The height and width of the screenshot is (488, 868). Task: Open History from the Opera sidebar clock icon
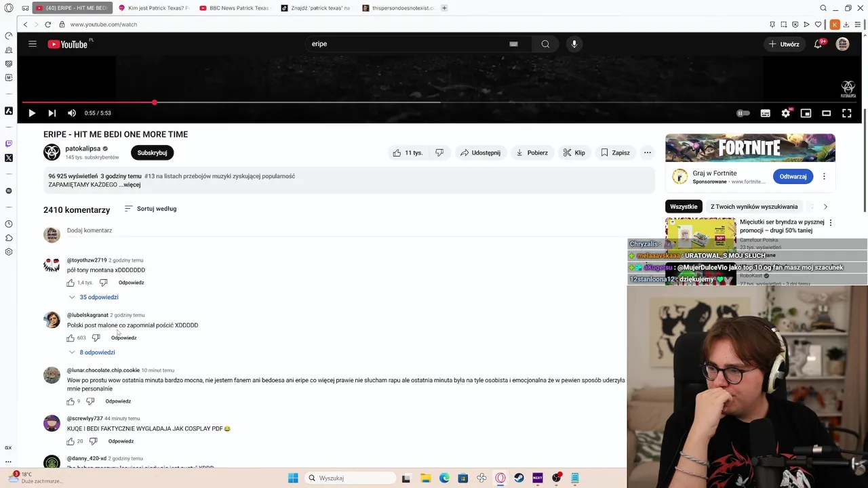pos(8,224)
